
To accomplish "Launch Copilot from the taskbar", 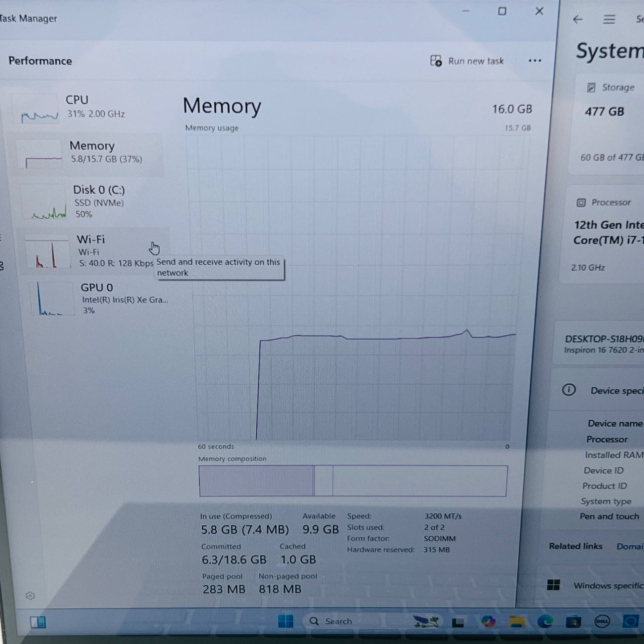I will point(488,621).
